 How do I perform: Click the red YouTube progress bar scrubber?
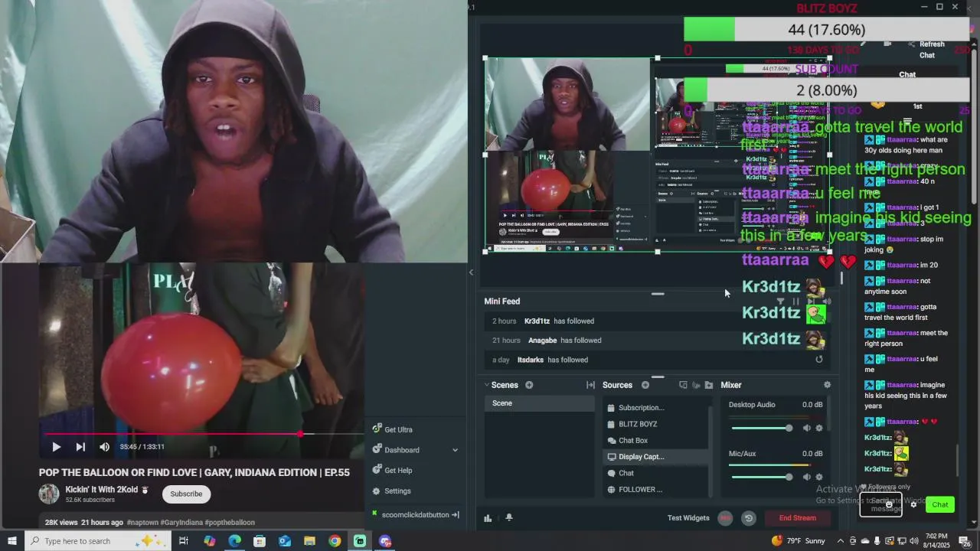point(300,434)
